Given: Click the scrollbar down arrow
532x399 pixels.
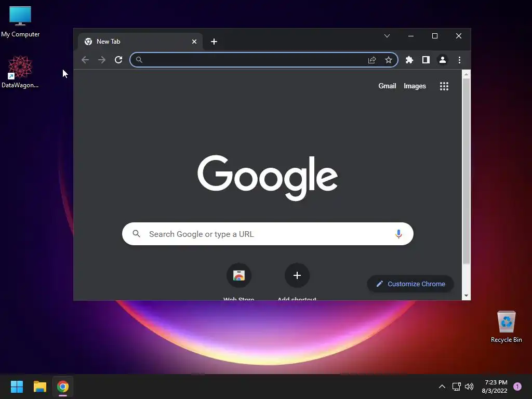Looking at the screenshot, I should pos(466,296).
